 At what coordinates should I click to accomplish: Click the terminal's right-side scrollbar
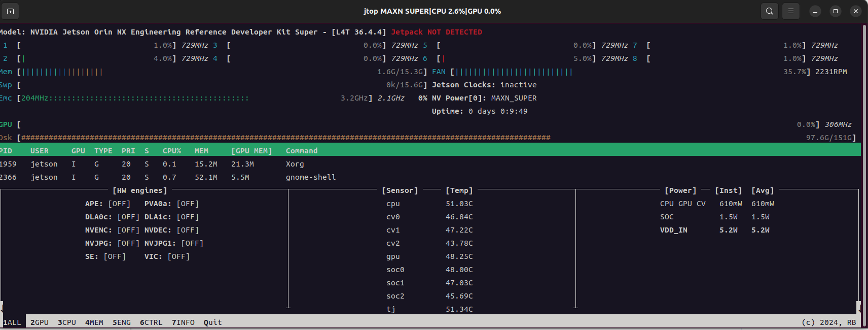[864, 152]
